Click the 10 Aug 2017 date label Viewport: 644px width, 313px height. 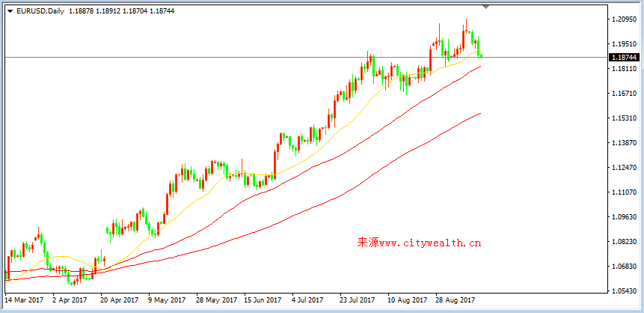[407, 300]
